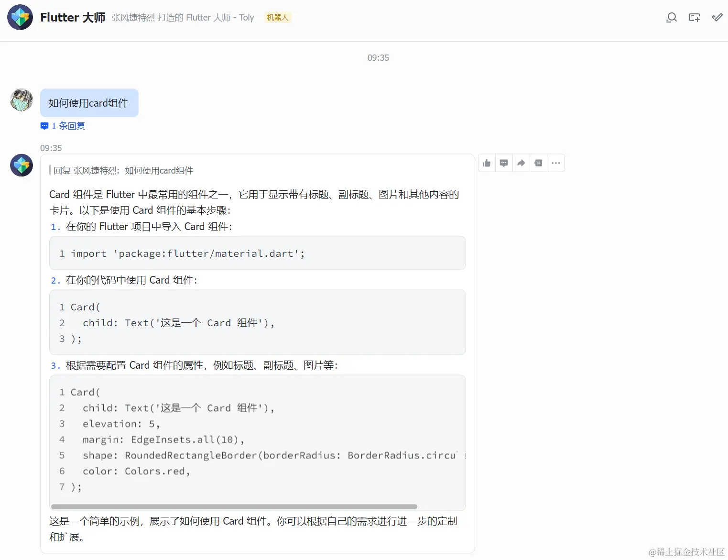
Task: Click the user avatar beside 如何使用card组件
Action: pos(22,100)
